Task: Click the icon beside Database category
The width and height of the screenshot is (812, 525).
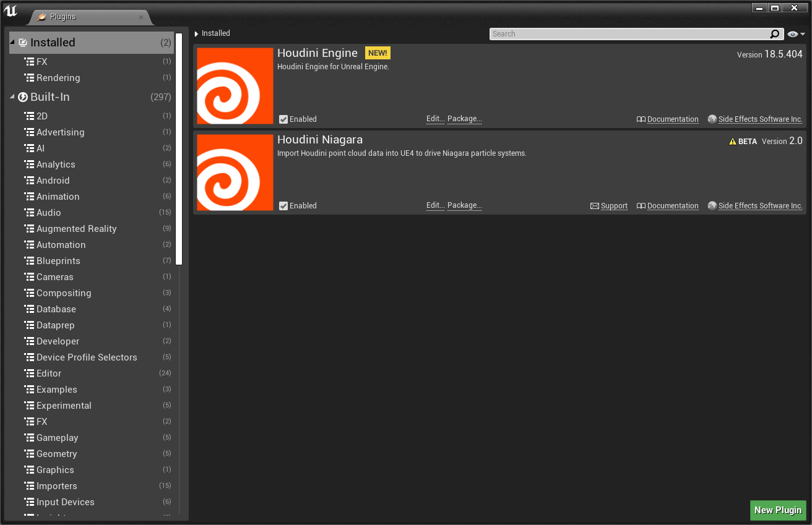Action: 29,309
